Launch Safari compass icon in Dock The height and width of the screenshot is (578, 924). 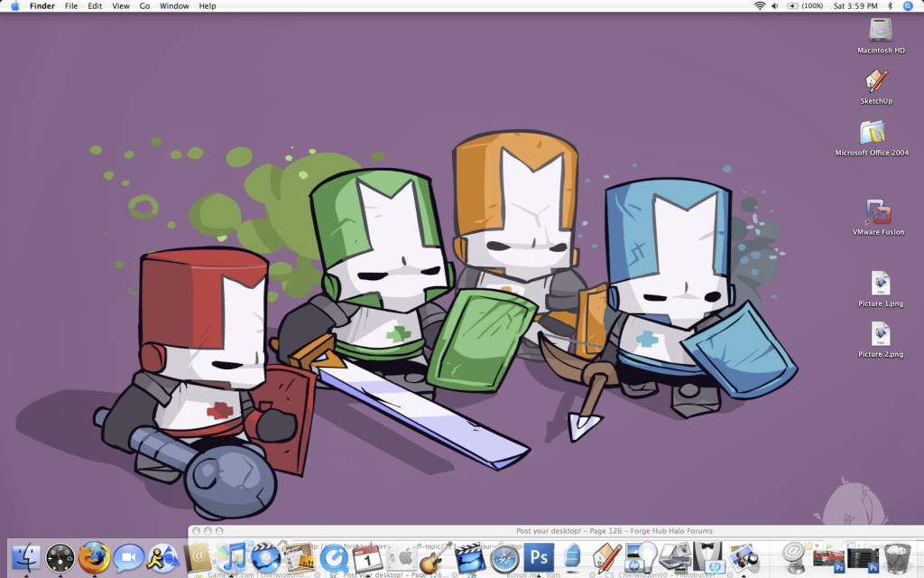[504, 558]
